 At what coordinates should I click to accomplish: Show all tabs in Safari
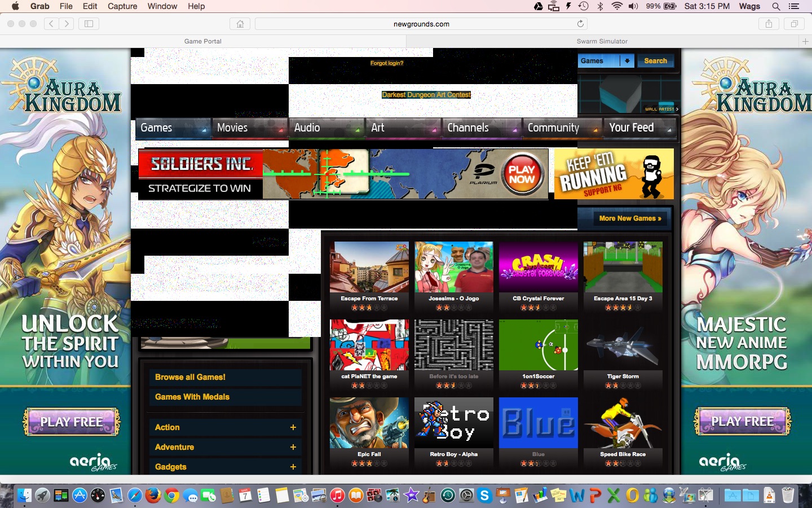pyautogui.click(x=794, y=24)
